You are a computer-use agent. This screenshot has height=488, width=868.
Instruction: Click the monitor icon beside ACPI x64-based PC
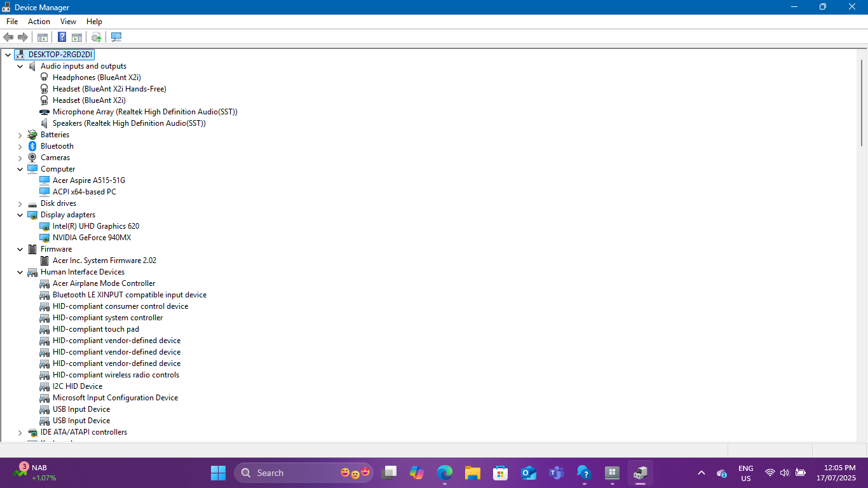click(x=44, y=192)
